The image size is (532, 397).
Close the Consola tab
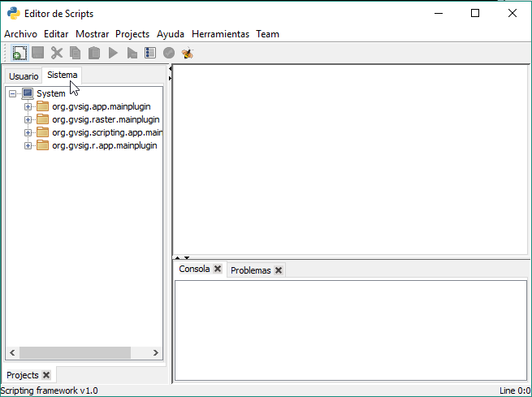(218, 270)
